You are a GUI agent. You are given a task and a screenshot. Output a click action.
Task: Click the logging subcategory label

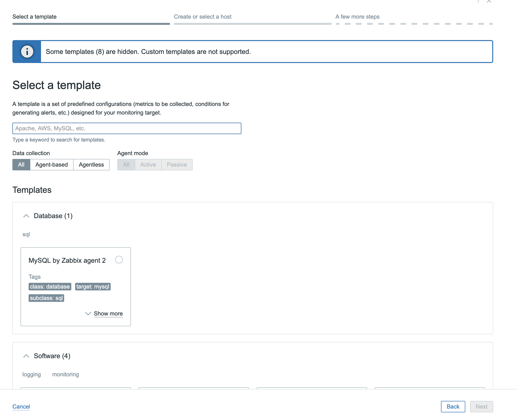coord(31,374)
